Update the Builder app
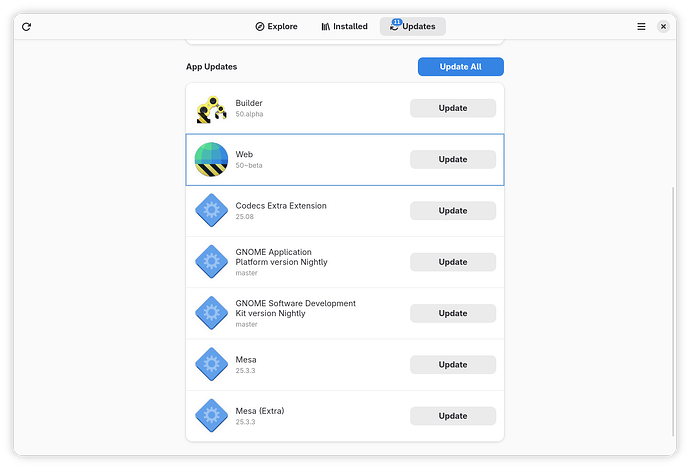 click(452, 108)
